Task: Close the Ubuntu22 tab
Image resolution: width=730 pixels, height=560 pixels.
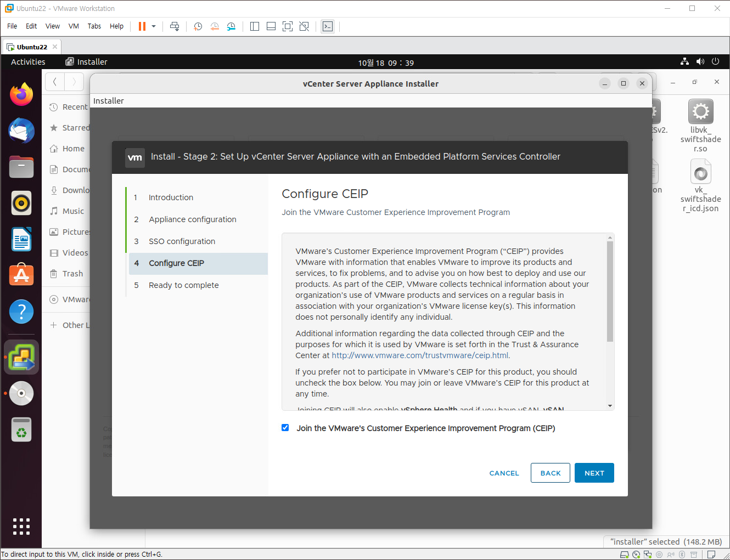Action: (55, 47)
